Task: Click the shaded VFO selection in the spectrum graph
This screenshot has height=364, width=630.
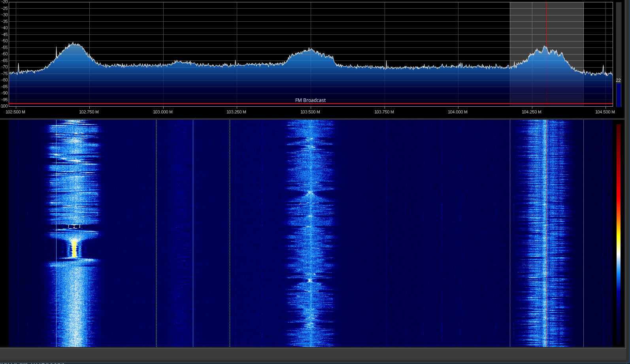Action: (547, 54)
